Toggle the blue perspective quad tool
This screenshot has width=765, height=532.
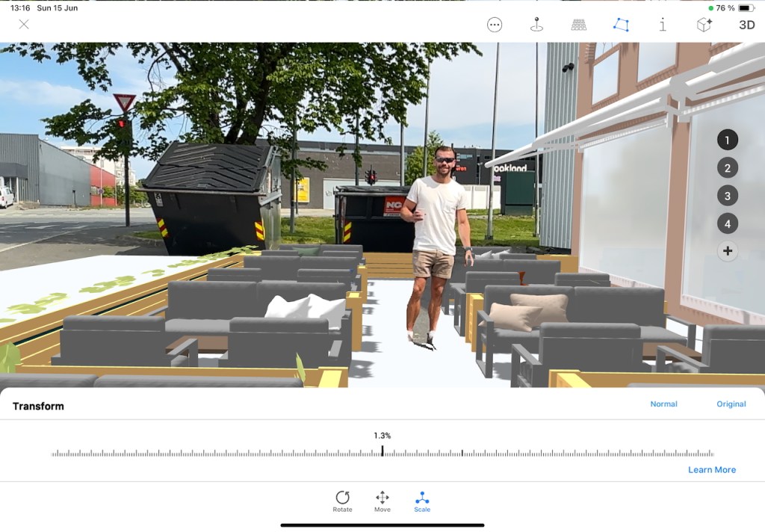621,25
